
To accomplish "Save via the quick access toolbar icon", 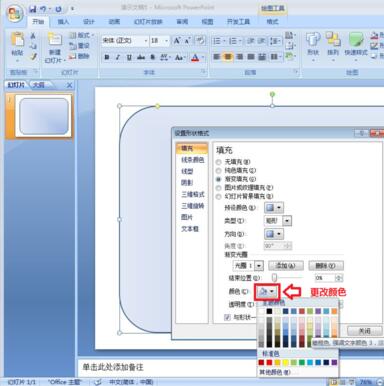I will pyautogui.click(x=32, y=9).
